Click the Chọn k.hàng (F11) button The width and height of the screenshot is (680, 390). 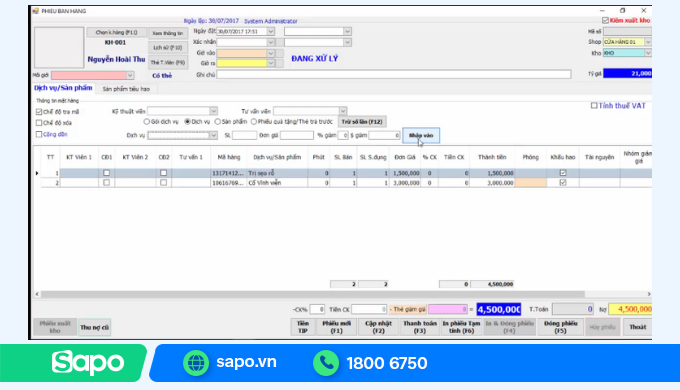116,33
